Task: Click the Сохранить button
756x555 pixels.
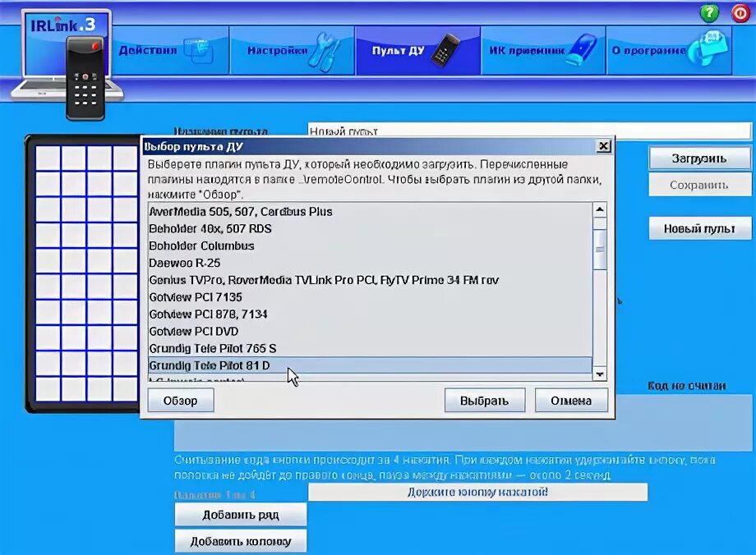Action: pos(699,185)
